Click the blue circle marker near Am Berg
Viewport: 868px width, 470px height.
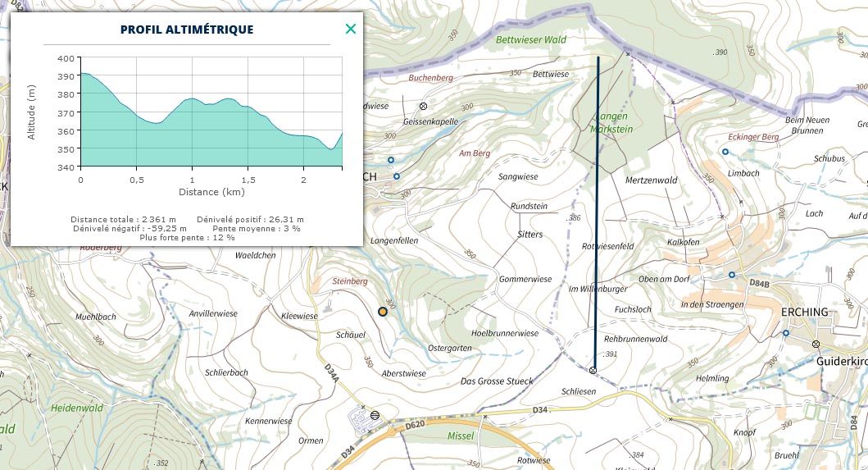point(391,160)
